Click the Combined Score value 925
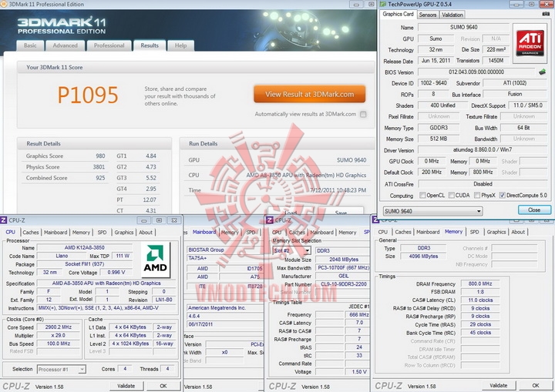The image size is (555, 392). click(x=100, y=178)
